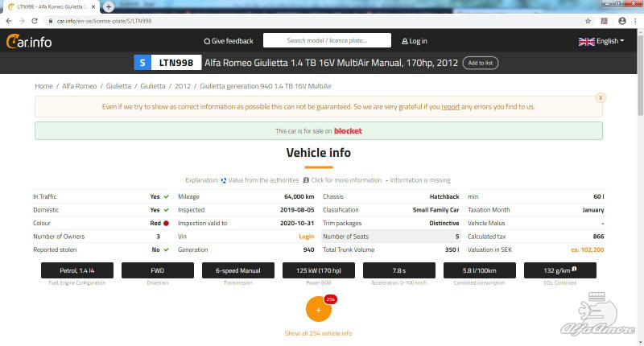Click the orange plus circle button
The image size is (644, 346).
pyautogui.click(x=318, y=310)
